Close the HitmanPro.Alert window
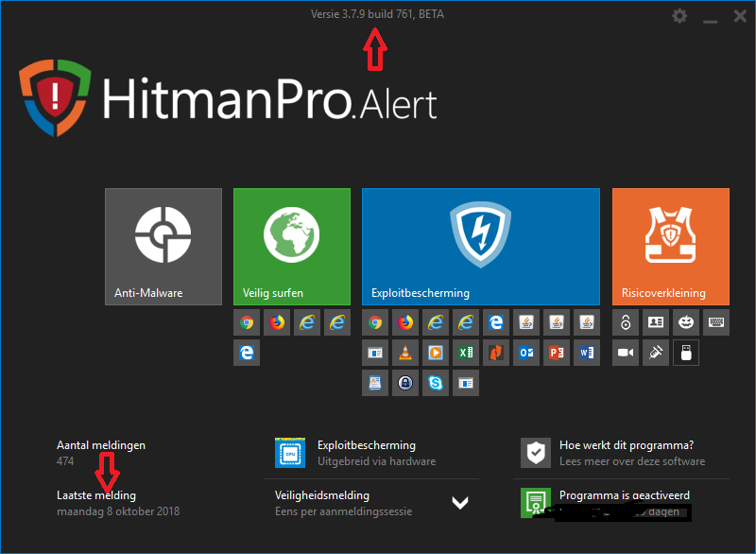Image resolution: width=756 pixels, height=554 pixels. pyautogui.click(x=740, y=16)
